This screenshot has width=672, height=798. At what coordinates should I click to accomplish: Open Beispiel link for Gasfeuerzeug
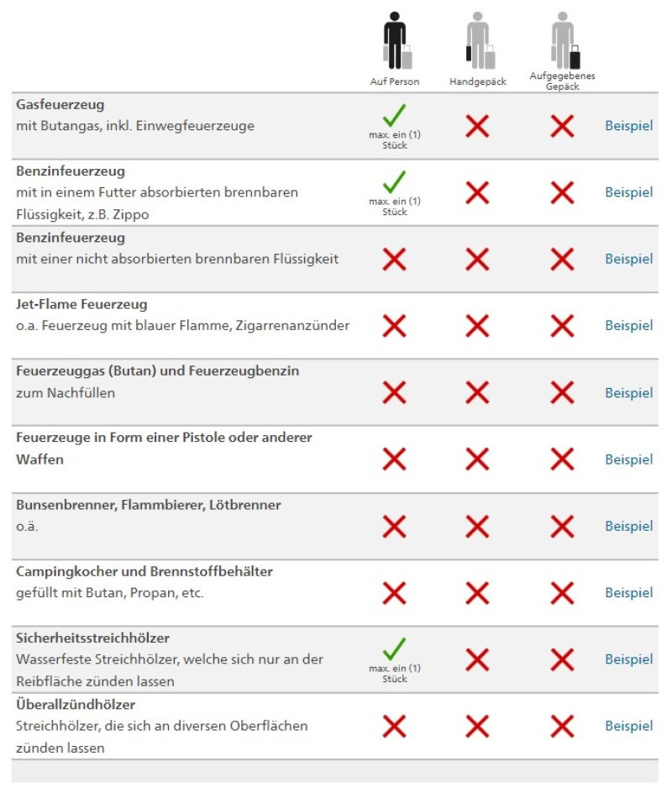(x=628, y=126)
